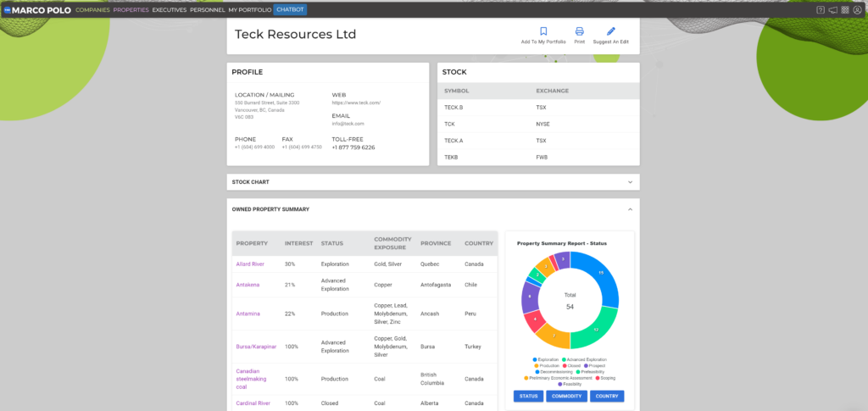The width and height of the screenshot is (868, 411).
Task: Open the My Portfolio menu
Action: (x=250, y=10)
